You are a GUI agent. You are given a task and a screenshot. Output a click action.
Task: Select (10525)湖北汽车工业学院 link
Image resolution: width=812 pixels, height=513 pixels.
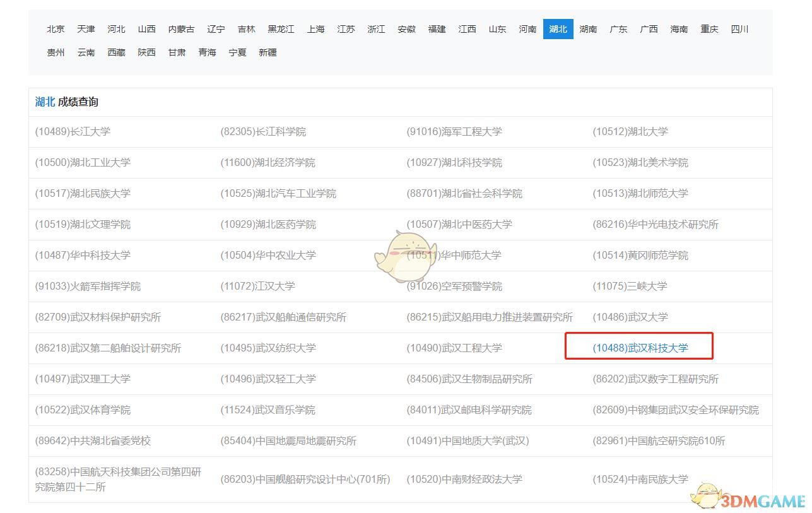(x=278, y=194)
